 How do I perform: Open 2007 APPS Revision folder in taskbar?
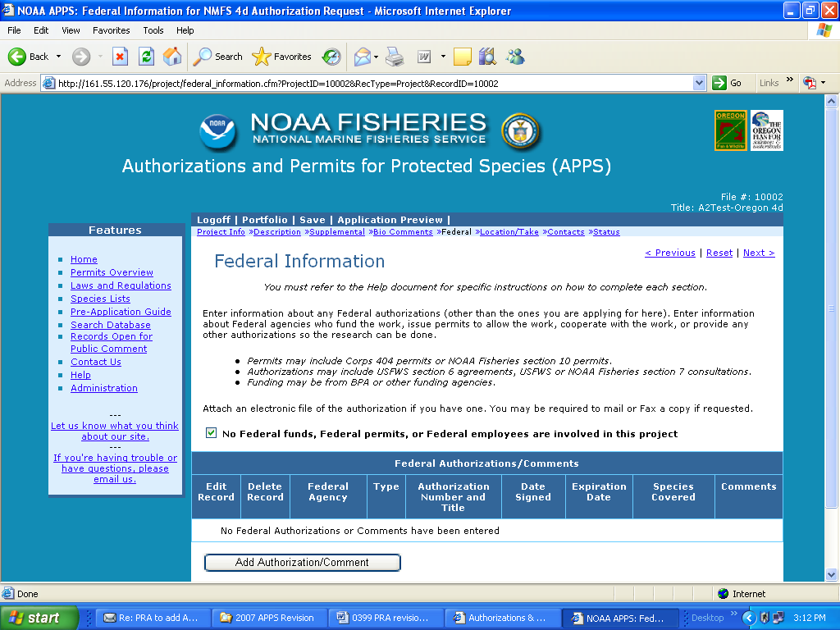(267, 618)
